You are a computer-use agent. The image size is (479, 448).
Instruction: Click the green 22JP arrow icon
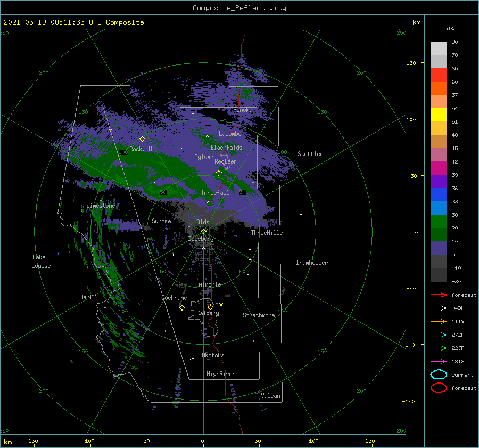click(439, 348)
